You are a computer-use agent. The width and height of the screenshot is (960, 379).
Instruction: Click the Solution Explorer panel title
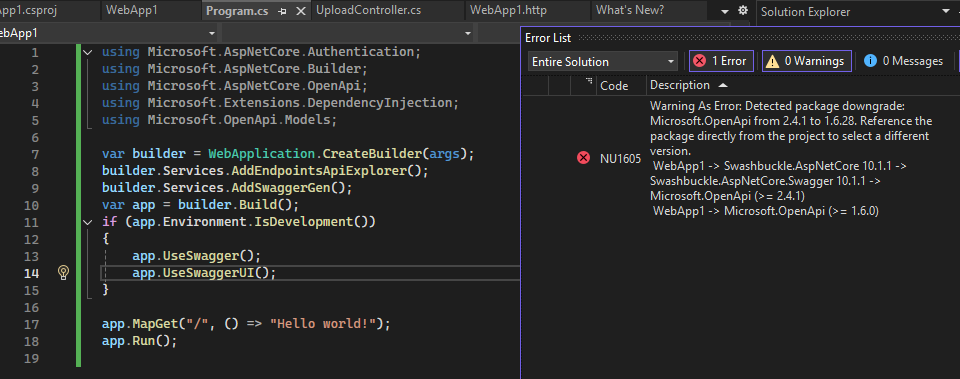click(805, 12)
